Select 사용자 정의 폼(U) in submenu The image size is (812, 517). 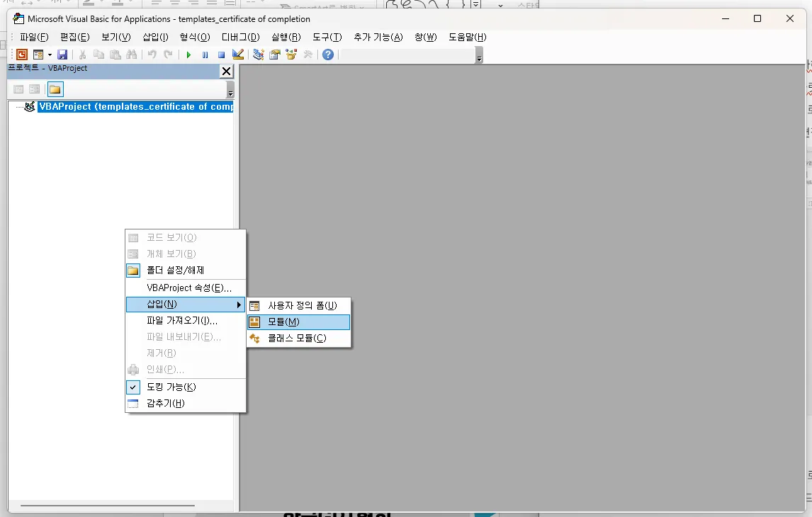tap(299, 306)
